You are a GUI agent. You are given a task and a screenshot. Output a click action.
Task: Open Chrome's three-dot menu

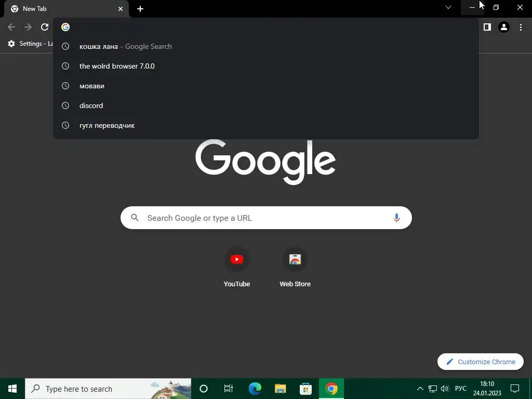click(521, 27)
